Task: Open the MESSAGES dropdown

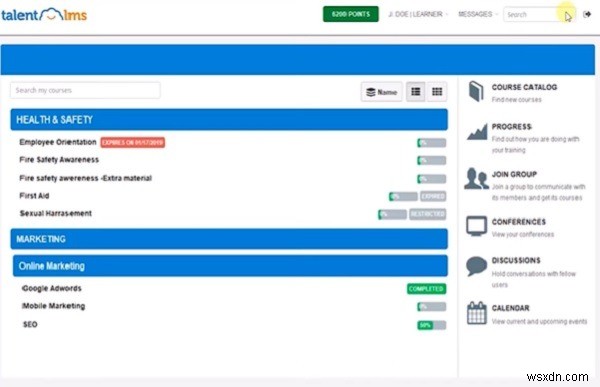Action: point(478,14)
